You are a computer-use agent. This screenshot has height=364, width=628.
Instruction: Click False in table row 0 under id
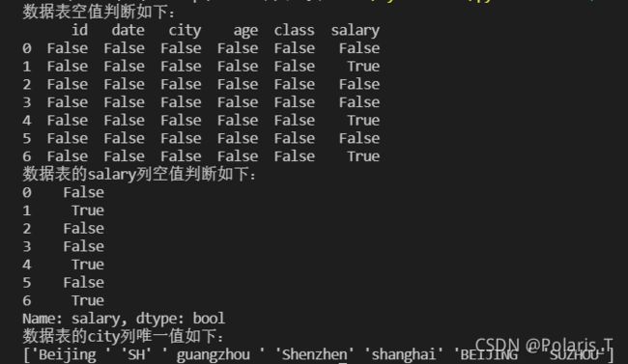point(68,48)
